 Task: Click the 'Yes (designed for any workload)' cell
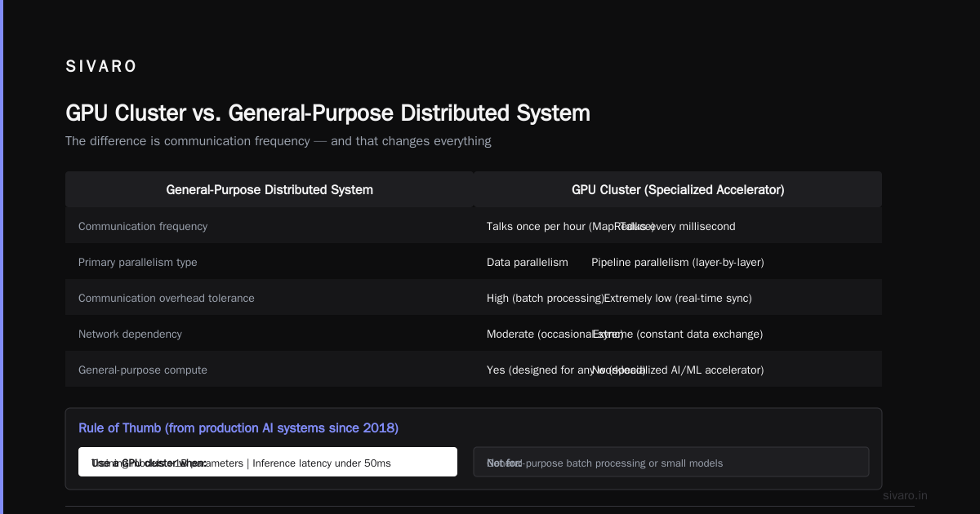pyautogui.click(x=566, y=370)
